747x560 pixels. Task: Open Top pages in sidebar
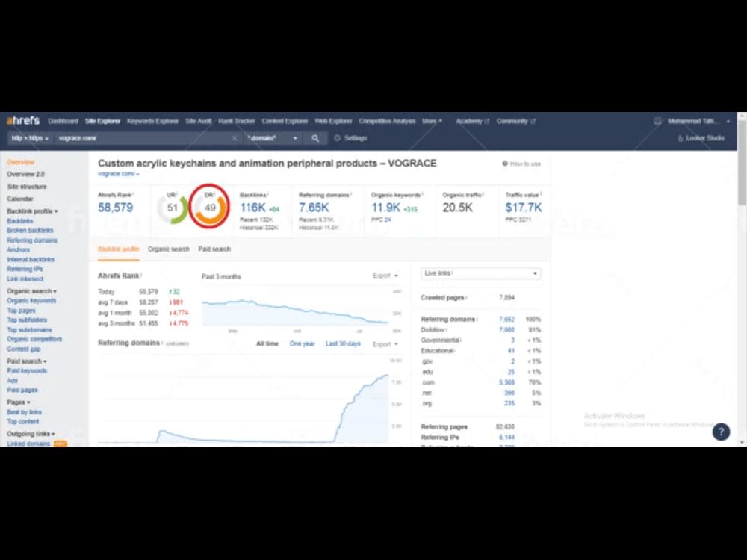21,311
